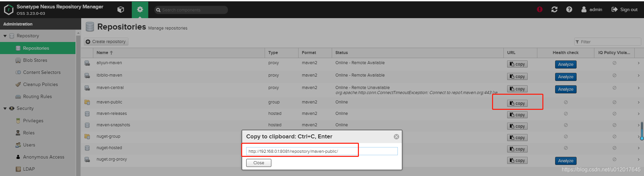This screenshot has width=644, height=176.
Task: Collapse the Security tree section
Action: (x=5, y=108)
